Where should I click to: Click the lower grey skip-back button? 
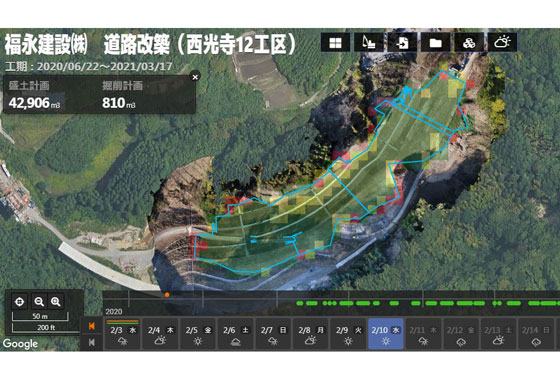92,342
